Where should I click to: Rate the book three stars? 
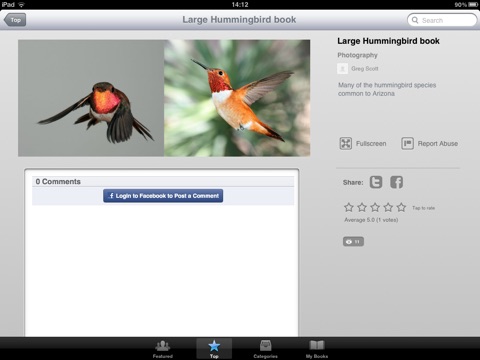coord(375,207)
